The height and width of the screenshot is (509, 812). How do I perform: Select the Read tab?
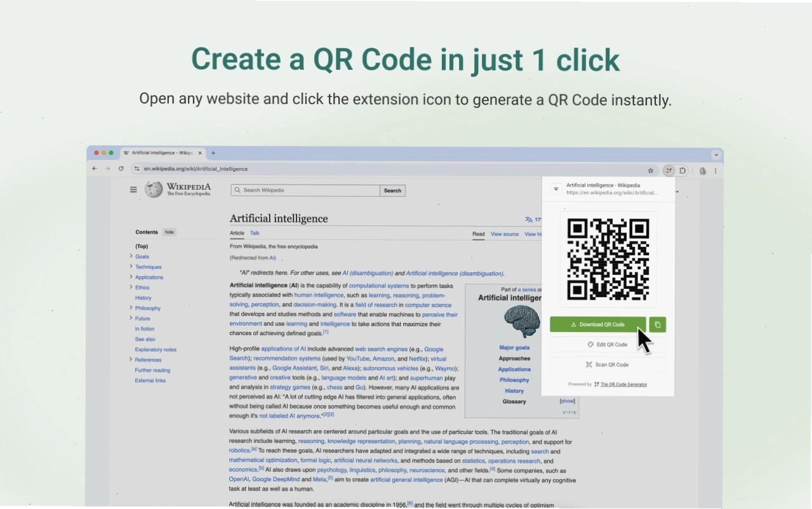tap(479, 234)
